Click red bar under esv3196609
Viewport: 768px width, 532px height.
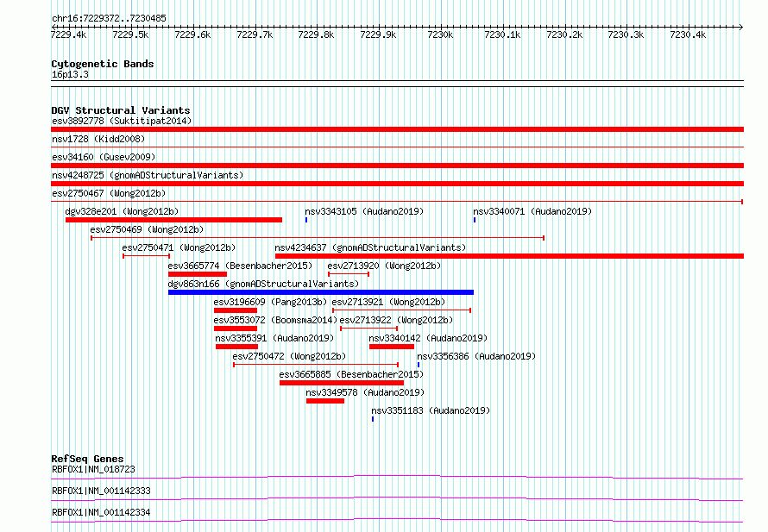click(x=236, y=310)
